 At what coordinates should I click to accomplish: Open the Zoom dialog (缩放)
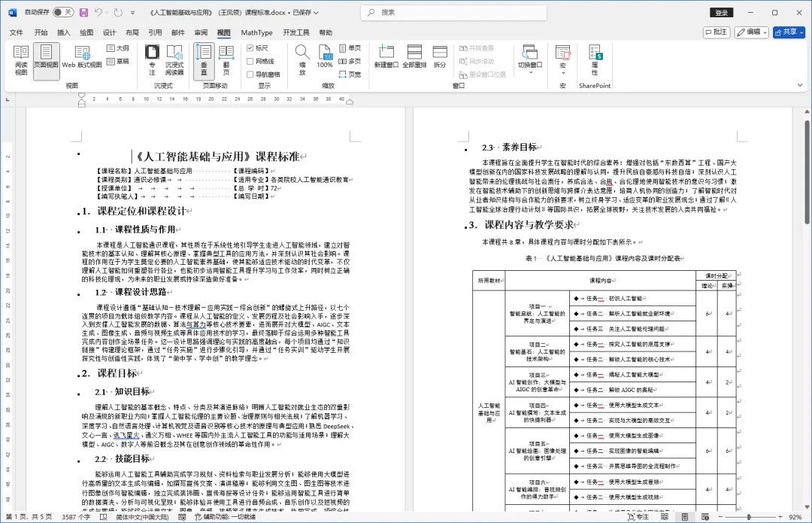point(302,61)
